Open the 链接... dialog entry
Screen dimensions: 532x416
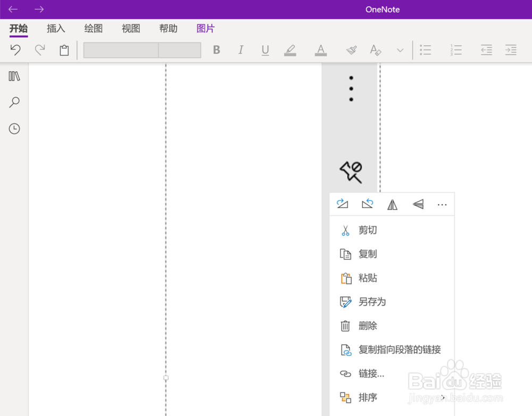392,373
